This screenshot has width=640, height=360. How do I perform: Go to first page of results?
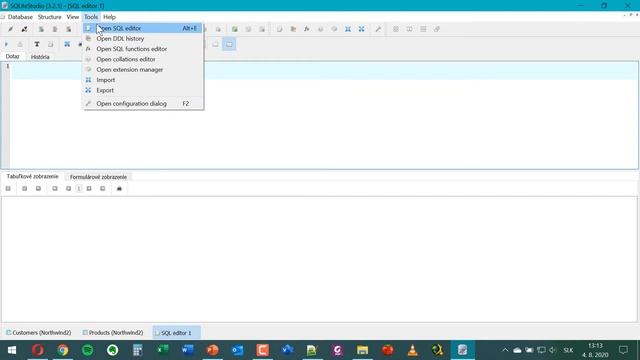[x=55, y=189]
